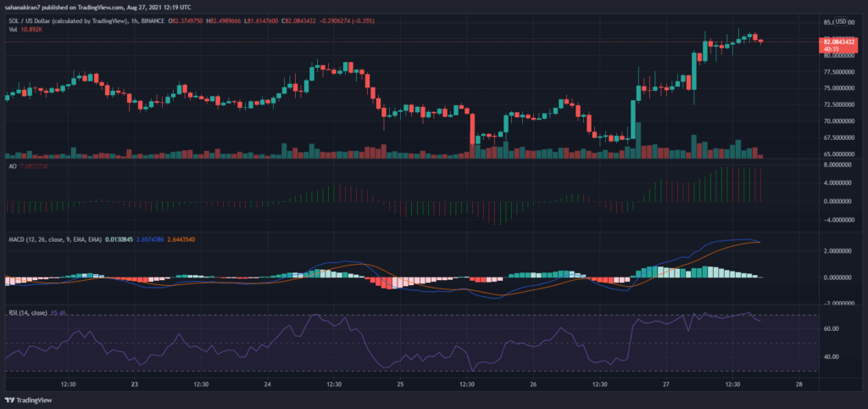Screen dimensions: 868x409
Task: Click the USD currency button on price axis
Action: 841,21
